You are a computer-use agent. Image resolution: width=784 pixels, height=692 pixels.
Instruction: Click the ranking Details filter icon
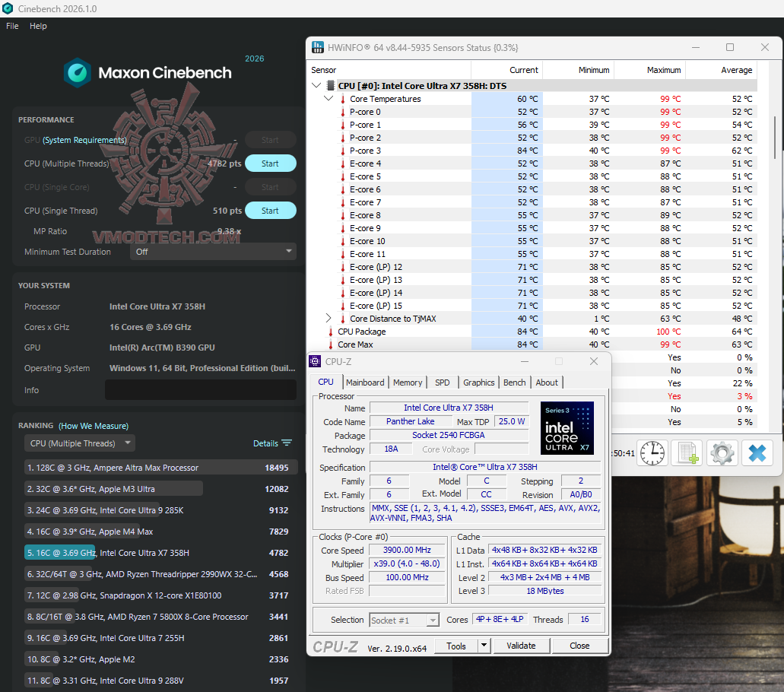click(x=287, y=443)
